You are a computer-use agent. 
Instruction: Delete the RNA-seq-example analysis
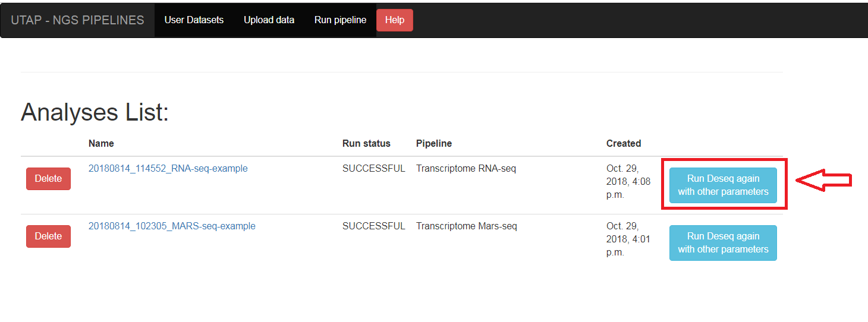(x=48, y=179)
